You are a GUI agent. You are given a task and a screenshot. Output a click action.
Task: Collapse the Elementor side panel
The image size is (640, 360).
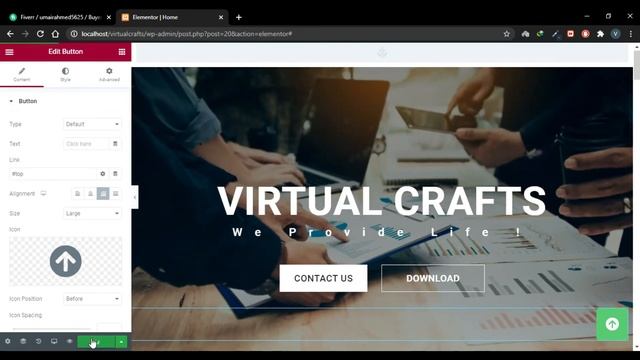135,197
